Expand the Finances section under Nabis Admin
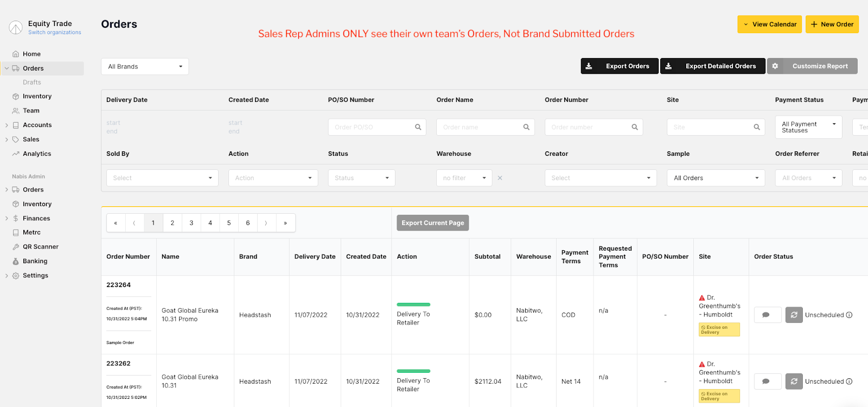868x407 pixels. 7,218
